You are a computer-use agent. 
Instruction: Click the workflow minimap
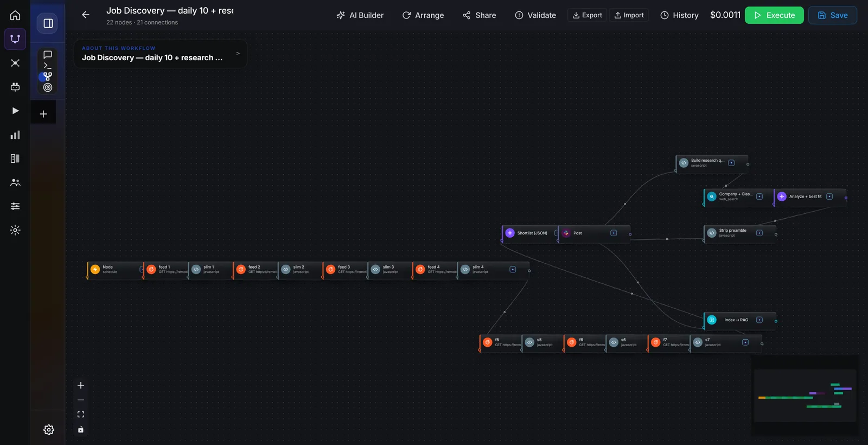[x=805, y=396]
